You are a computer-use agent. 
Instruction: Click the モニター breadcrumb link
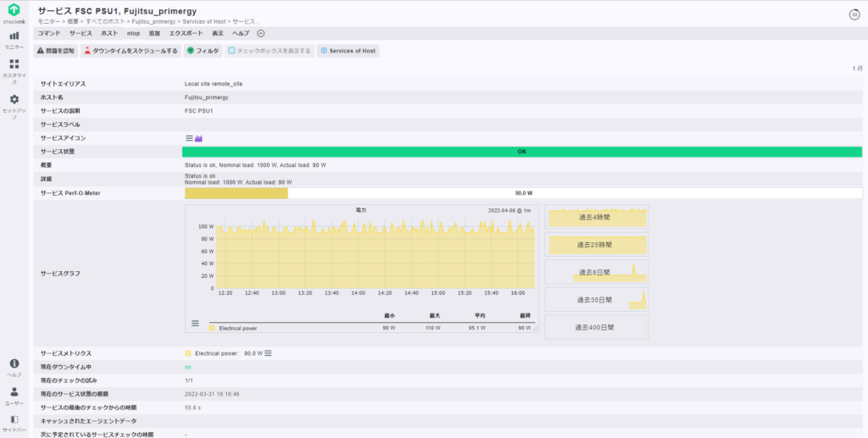47,21
